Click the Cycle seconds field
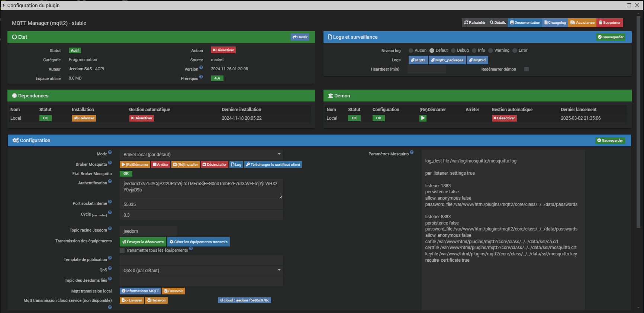 [201, 215]
